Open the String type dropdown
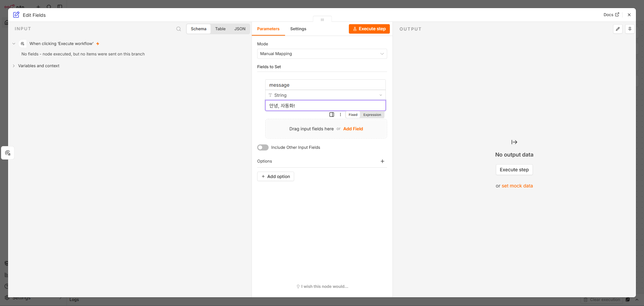 (325, 95)
